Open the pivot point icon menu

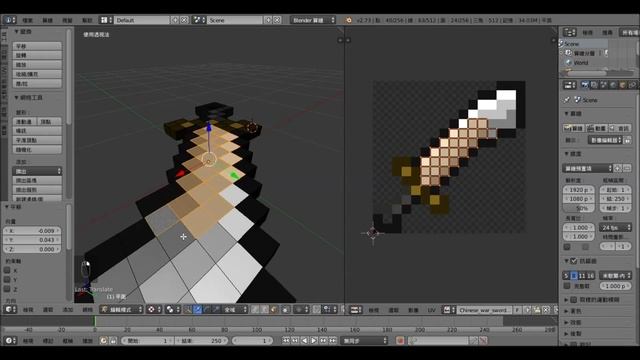[172, 309]
